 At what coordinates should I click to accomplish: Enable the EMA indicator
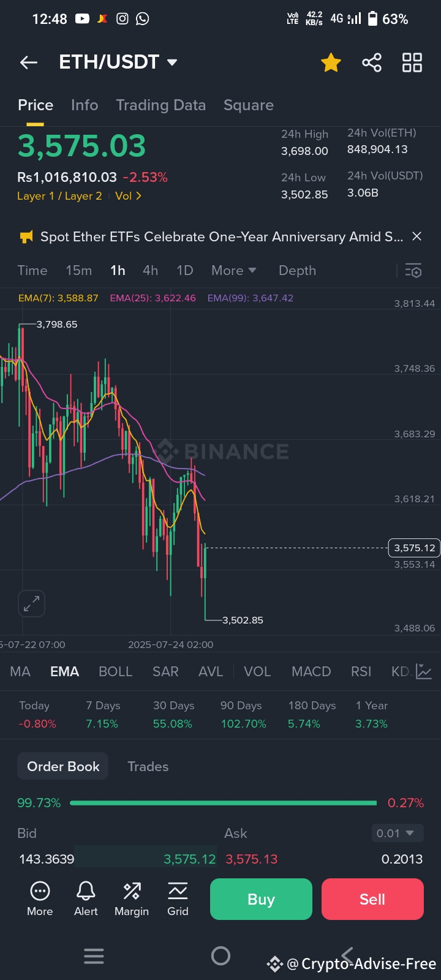64,671
